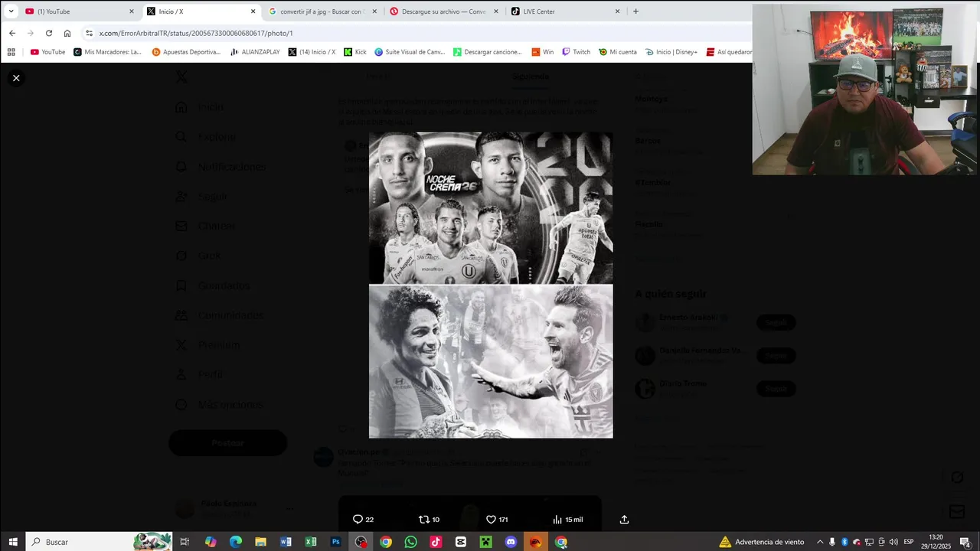Launch Copilot from taskbar

tap(211, 542)
